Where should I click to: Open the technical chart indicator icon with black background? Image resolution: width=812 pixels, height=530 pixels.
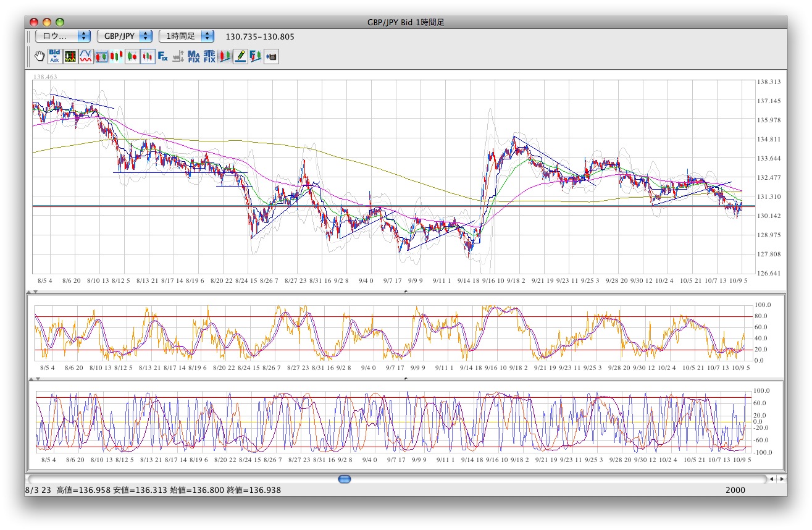point(70,57)
